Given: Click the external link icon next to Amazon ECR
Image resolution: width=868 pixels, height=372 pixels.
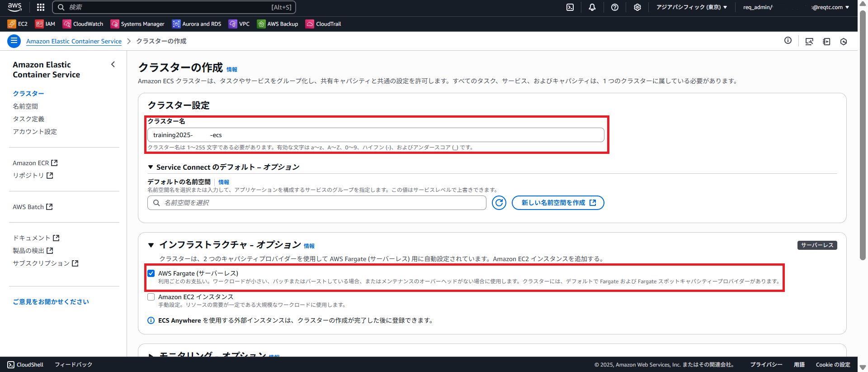Looking at the screenshot, I should coord(54,163).
